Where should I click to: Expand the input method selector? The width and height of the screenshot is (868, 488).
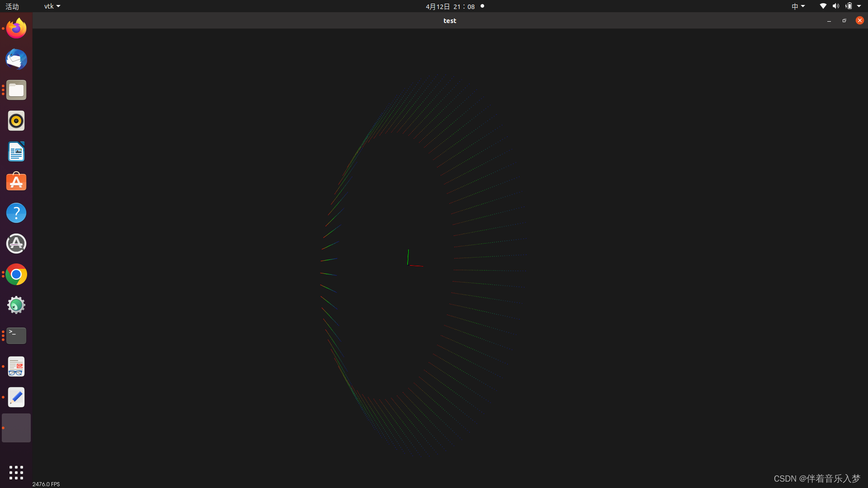(x=798, y=6)
